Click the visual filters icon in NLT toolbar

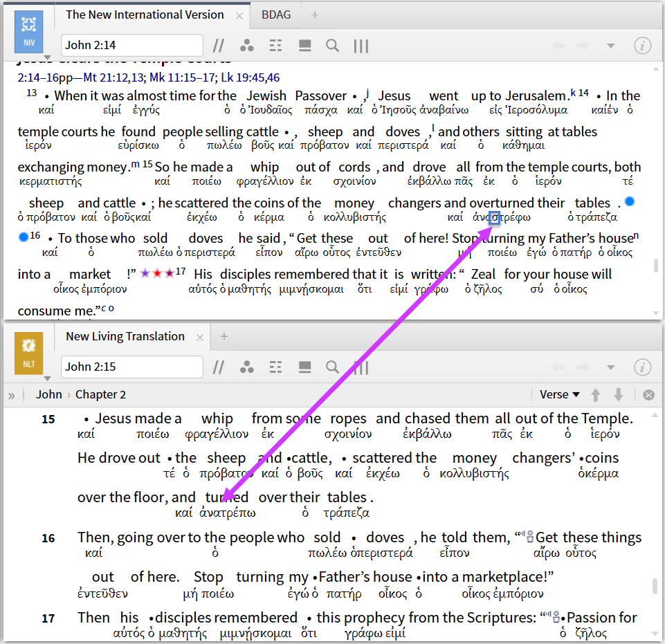coord(247,367)
